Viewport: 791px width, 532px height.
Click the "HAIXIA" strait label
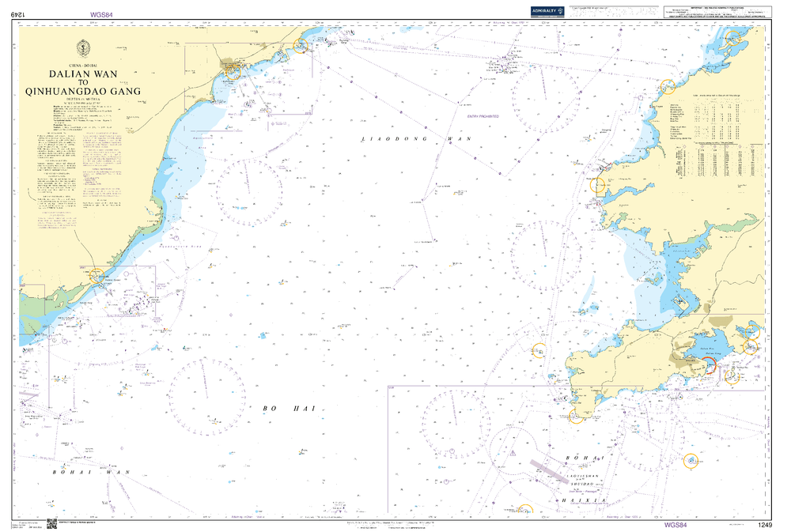(585, 500)
